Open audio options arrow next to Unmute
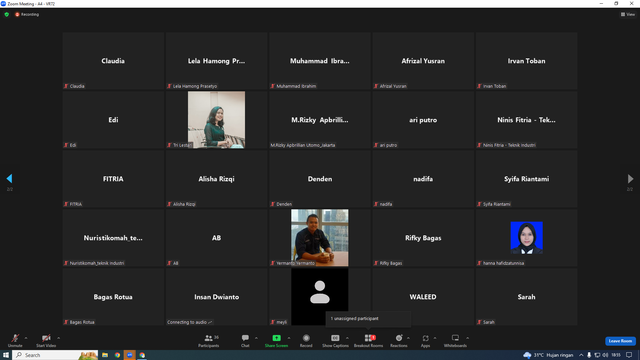 tap(26, 338)
